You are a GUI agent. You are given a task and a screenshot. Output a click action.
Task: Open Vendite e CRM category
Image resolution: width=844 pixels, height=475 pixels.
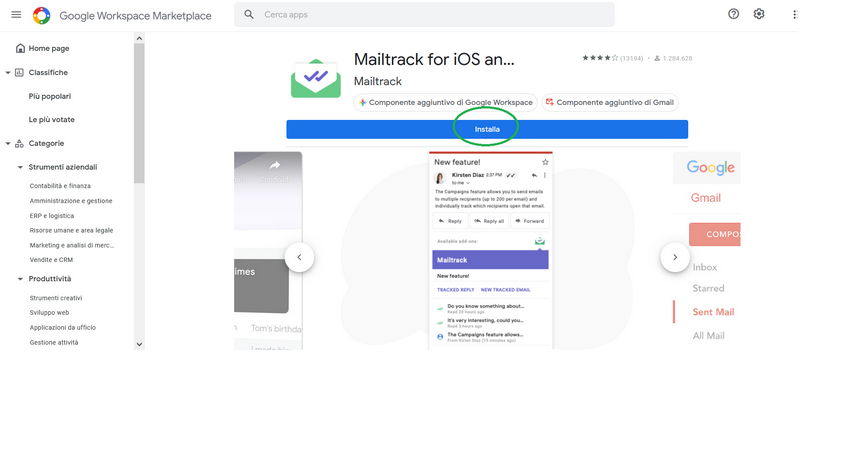[x=51, y=260]
